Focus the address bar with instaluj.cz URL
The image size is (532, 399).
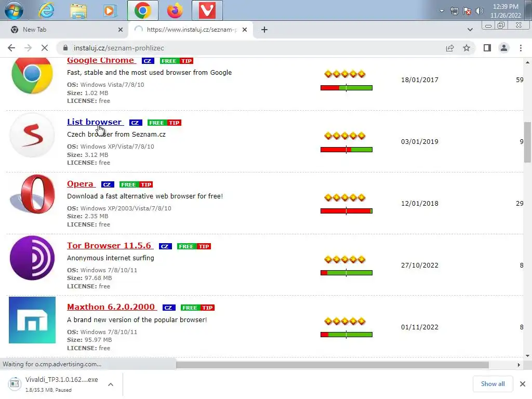point(251,48)
